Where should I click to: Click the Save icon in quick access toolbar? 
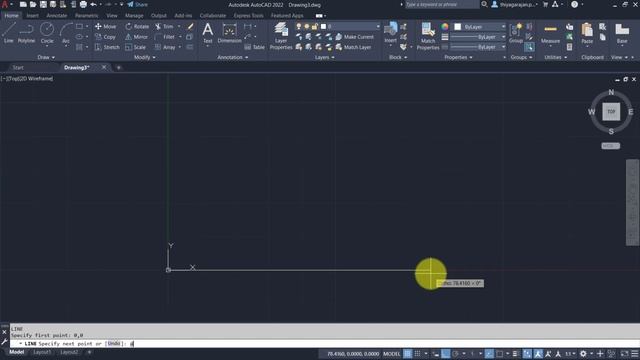[43, 4]
